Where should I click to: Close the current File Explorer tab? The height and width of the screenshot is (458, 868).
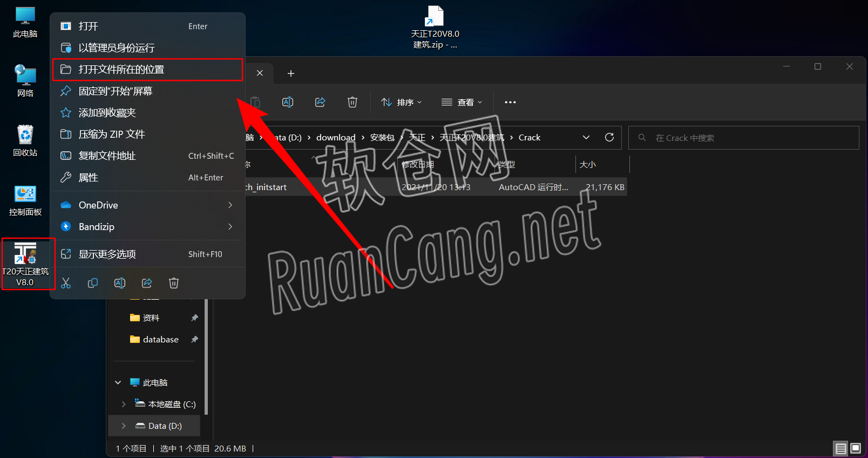click(x=260, y=73)
